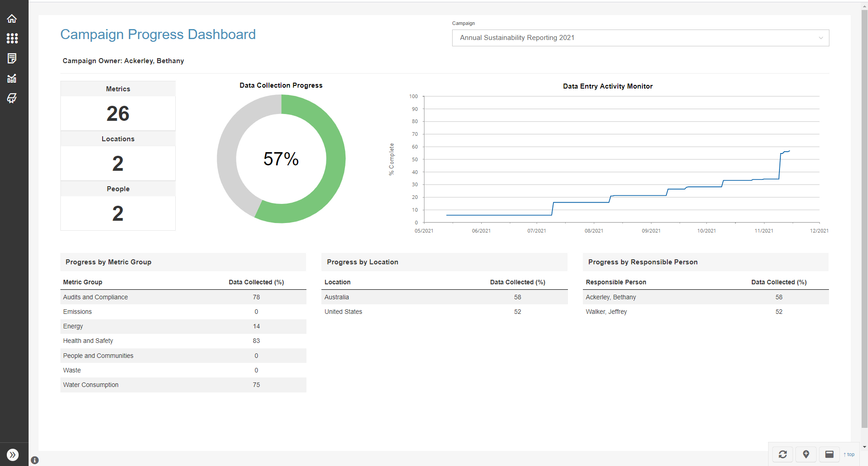Click the window panel button in bottom toolbar
The height and width of the screenshot is (466, 868).
pos(829,454)
